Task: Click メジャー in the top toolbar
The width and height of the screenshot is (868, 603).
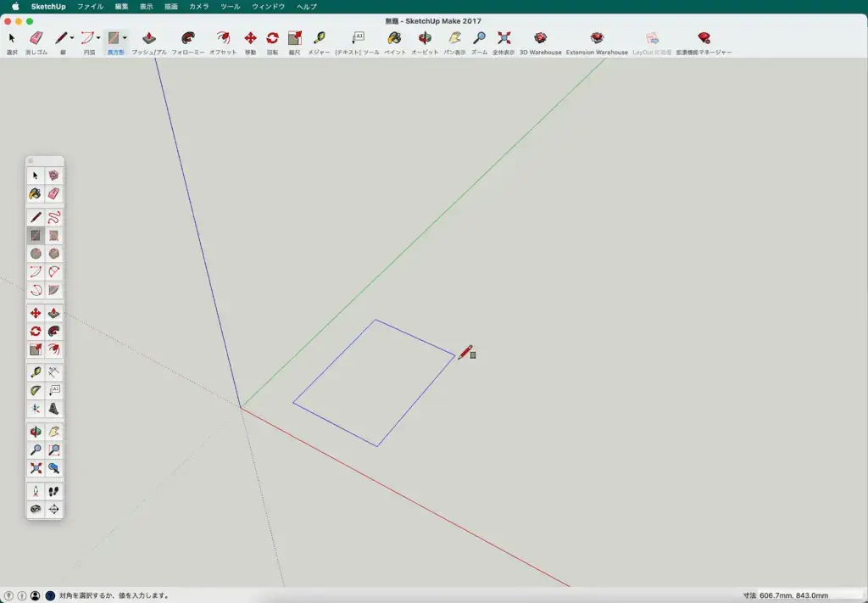Action: [x=319, y=43]
